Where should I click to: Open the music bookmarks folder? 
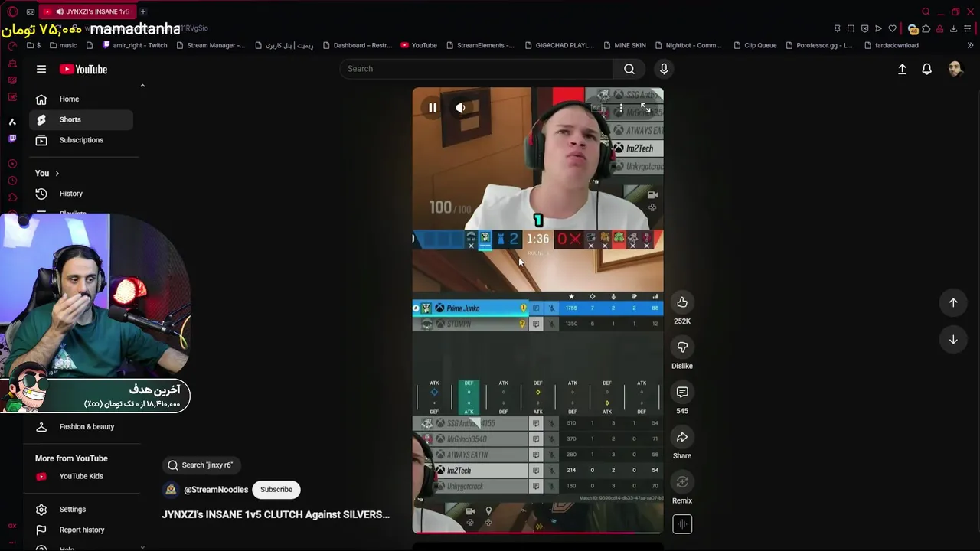click(x=64, y=45)
